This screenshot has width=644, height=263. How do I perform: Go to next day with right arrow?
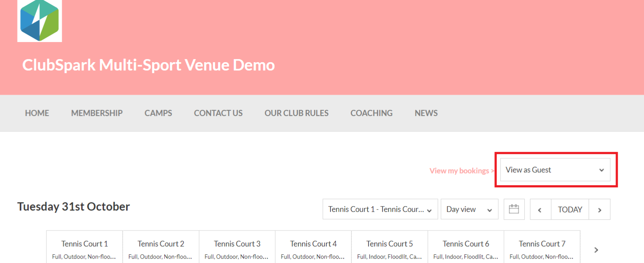point(599,209)
